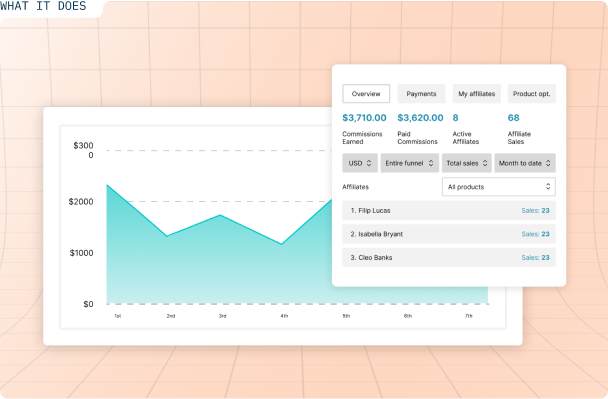Screen dimensions: 608x399
Task: Change the Month to date range
Action: click(525, 163)
